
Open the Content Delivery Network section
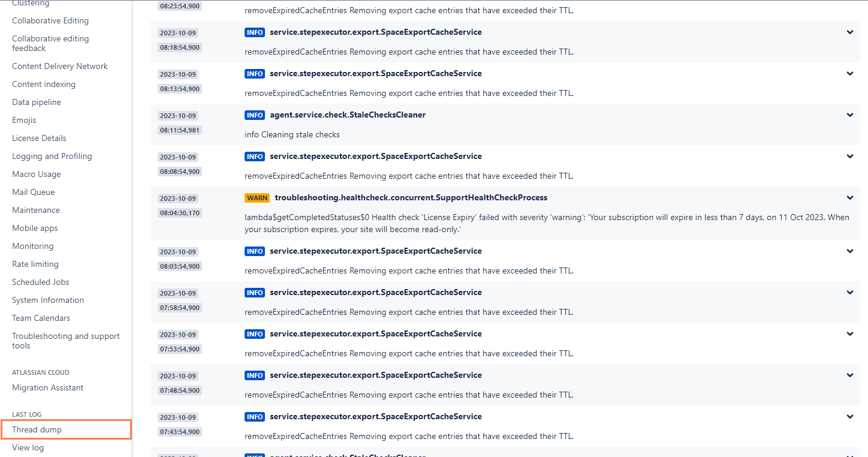click(x=59, y=66)
